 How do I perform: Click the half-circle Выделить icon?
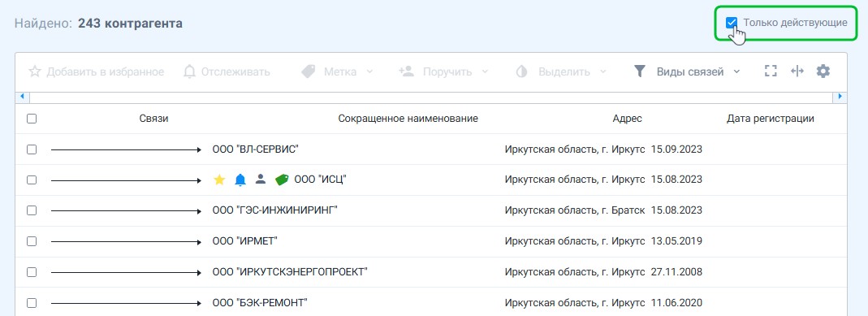pos(521,72)
